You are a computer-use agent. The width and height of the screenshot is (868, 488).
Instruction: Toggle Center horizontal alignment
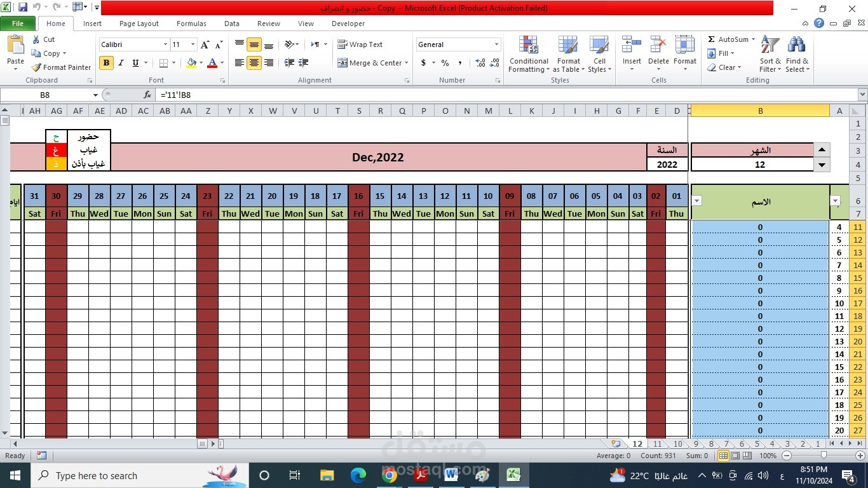coord(254,63)
